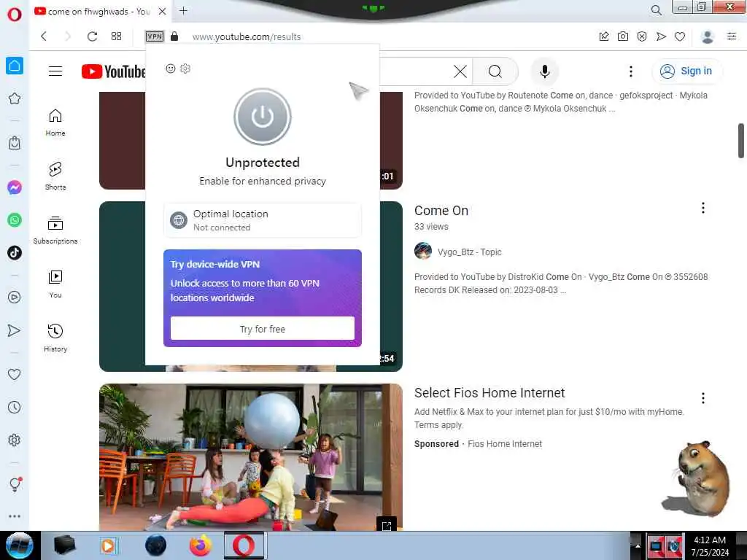Open media player taskbar icon

[x=109, y=545]
